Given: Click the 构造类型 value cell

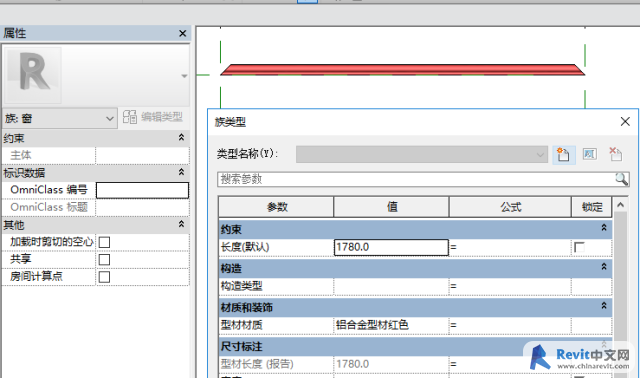Looking at the screenshot, I should tap(391, 286).
